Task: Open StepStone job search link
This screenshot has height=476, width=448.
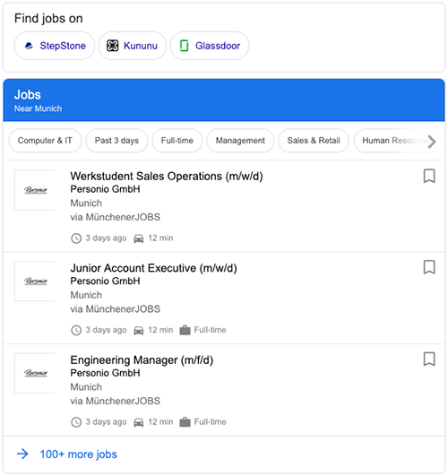Action: coord(55,46)
